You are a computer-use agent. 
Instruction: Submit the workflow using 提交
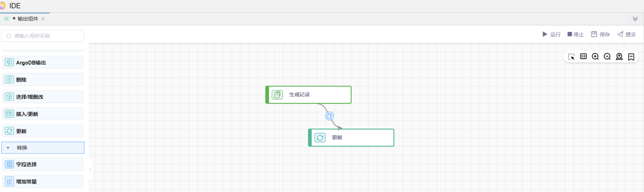[627, 34]
